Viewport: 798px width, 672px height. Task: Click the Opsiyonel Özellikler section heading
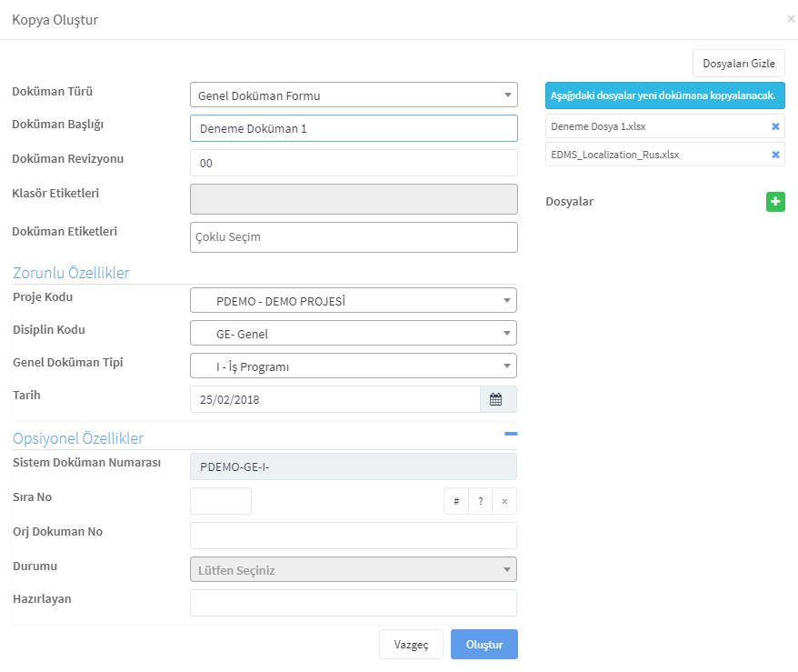pos(78,438)
